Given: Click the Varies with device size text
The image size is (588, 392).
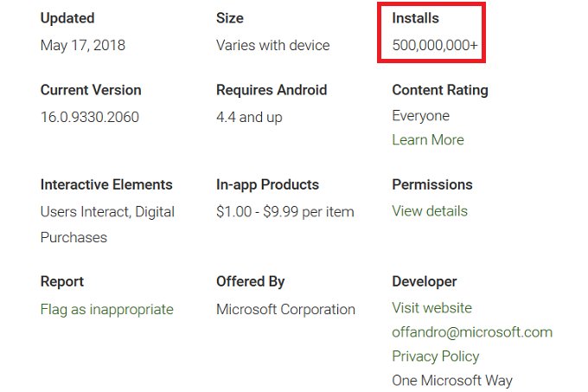Looking at the screenshot, I should (x=273, y=45).
